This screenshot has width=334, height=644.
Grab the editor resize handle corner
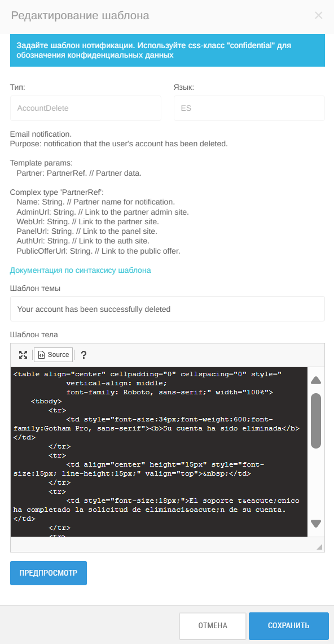(x=319, y=547)
